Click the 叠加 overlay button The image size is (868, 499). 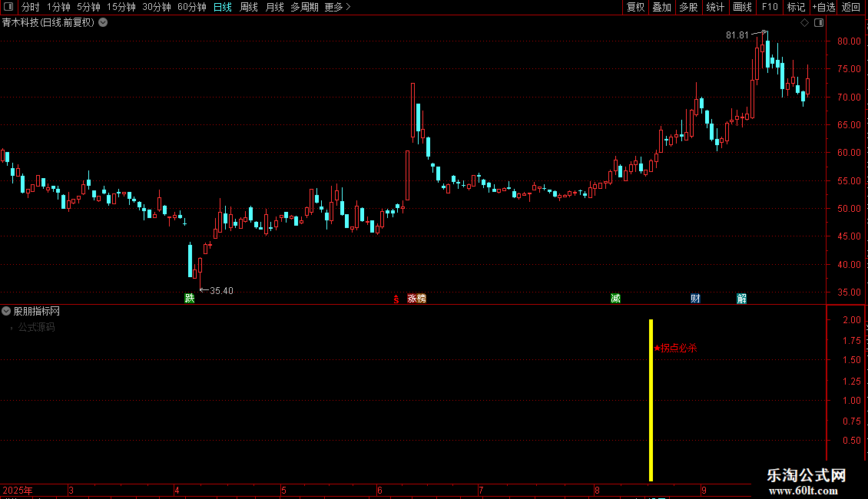click(x=661, y=7)
